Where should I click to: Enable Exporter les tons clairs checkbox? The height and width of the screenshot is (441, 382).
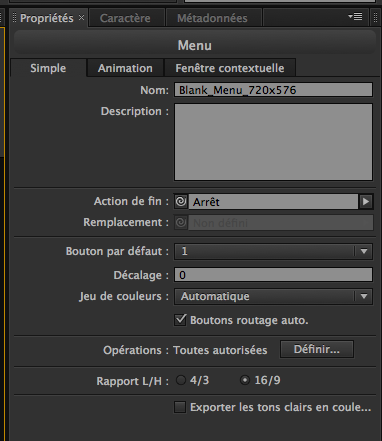(x=180, y=407)
